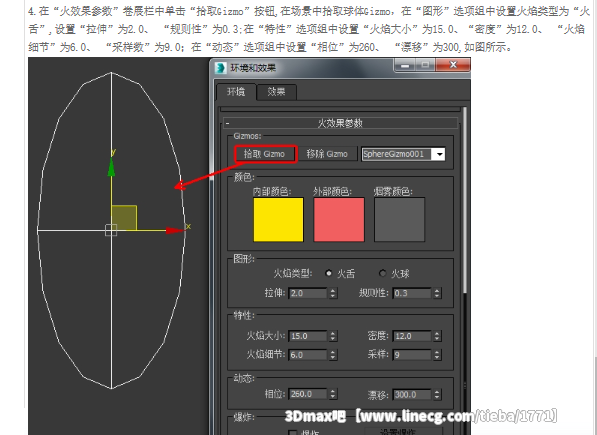Click the red X axis arrow of gizmo
The width and height of the screenshot is (597, 435).
[175, 230]
